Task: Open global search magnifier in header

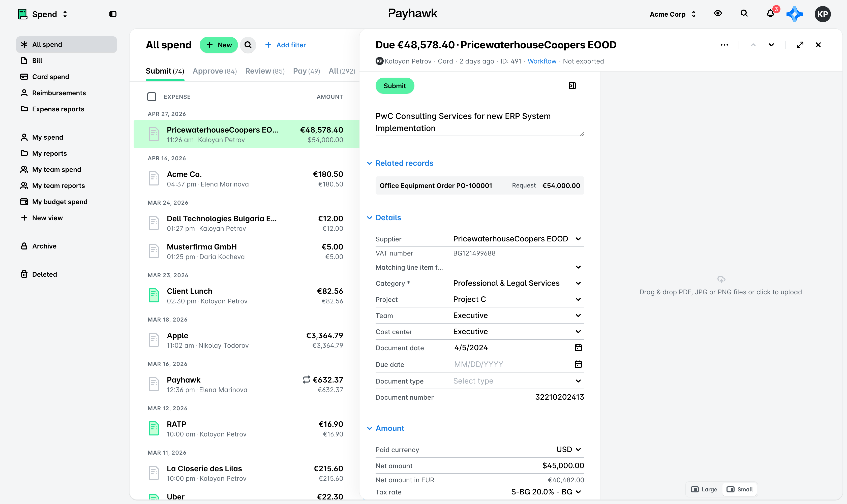Action: point(744,13)
